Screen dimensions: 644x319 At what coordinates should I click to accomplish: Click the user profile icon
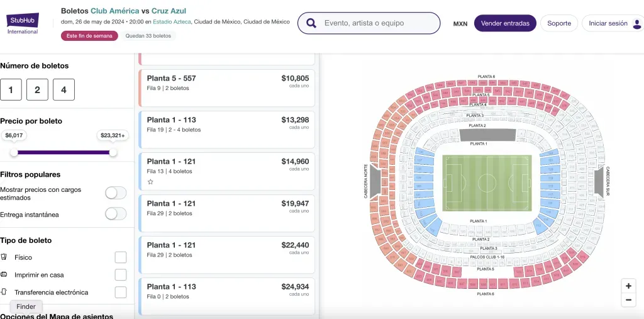pyautogui.click(x=636, y=24)
